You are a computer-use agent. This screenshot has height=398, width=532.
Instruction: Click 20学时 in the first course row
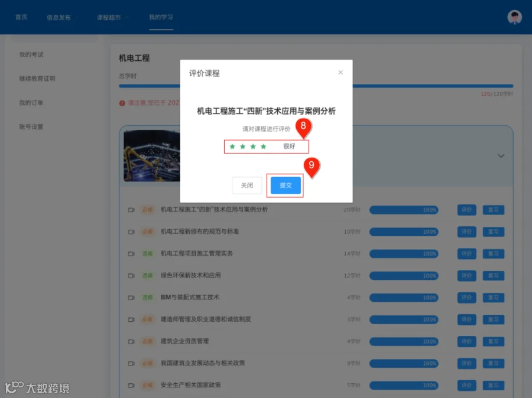pyautogui.click(x=352, y=210)
